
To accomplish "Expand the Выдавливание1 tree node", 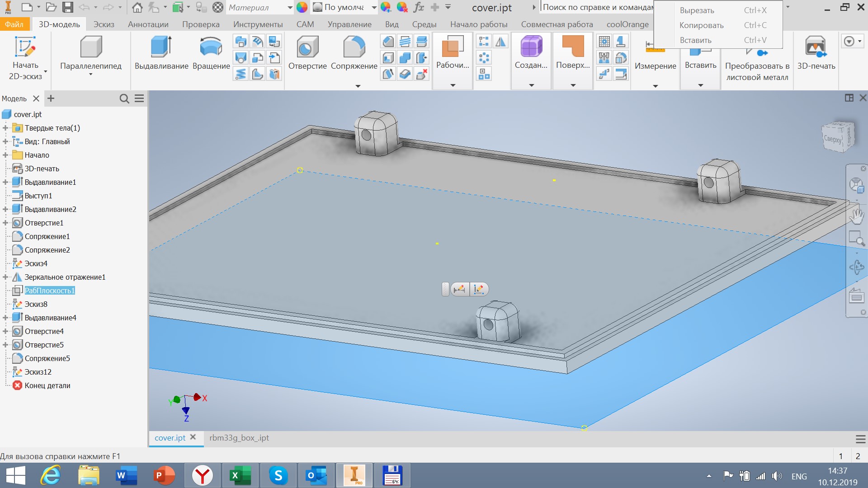I will pyautogui.click(x=5, y=182).
